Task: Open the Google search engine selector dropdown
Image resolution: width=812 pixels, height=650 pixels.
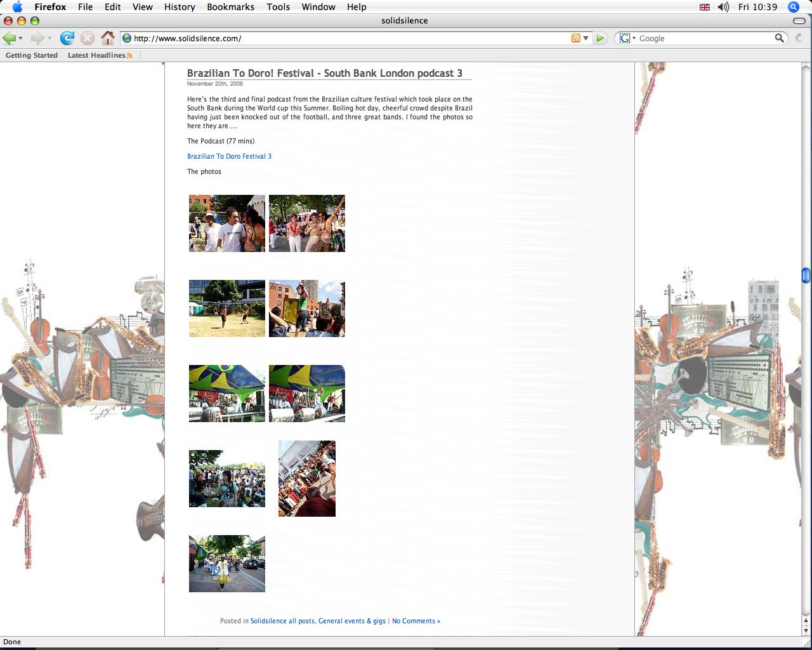Action: click(627, 38)
